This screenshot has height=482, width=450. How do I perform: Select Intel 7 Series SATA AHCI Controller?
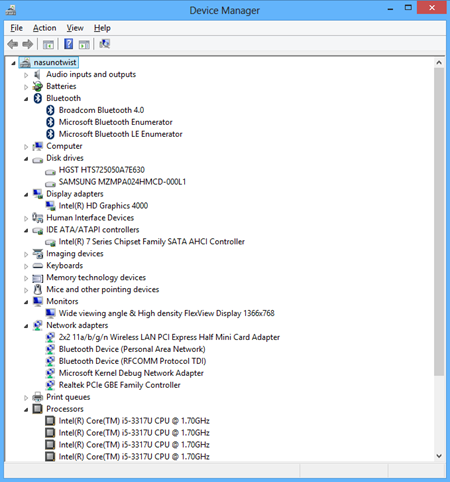click(x=152, y=241)
